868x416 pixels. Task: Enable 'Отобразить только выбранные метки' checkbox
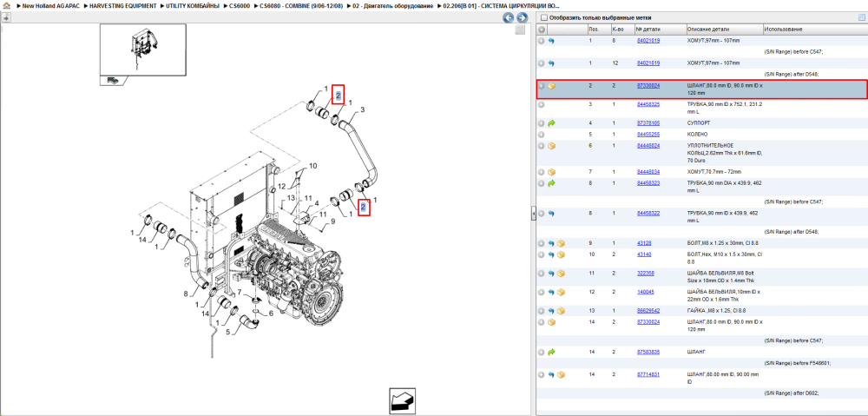tap(543, 17)
